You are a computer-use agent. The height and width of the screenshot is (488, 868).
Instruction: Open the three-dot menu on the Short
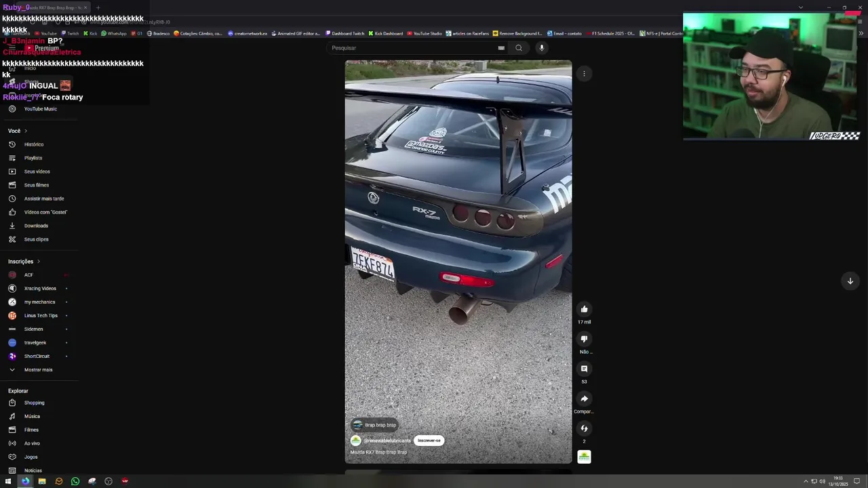point(584,73)
